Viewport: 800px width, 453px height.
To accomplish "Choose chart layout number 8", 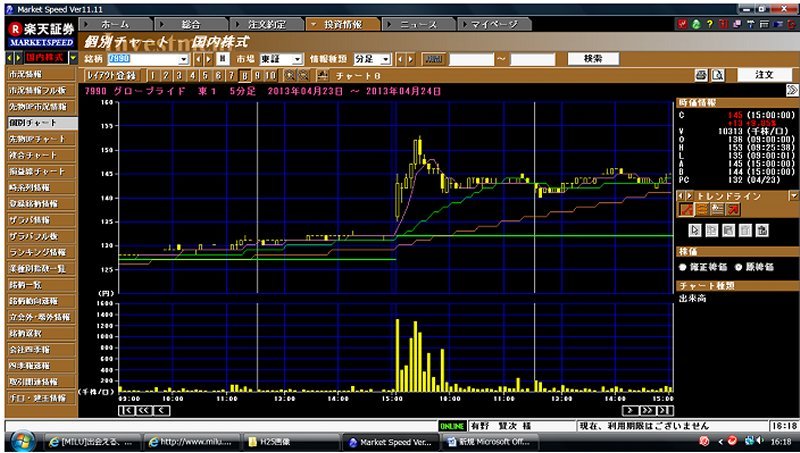I will [243, 75].
